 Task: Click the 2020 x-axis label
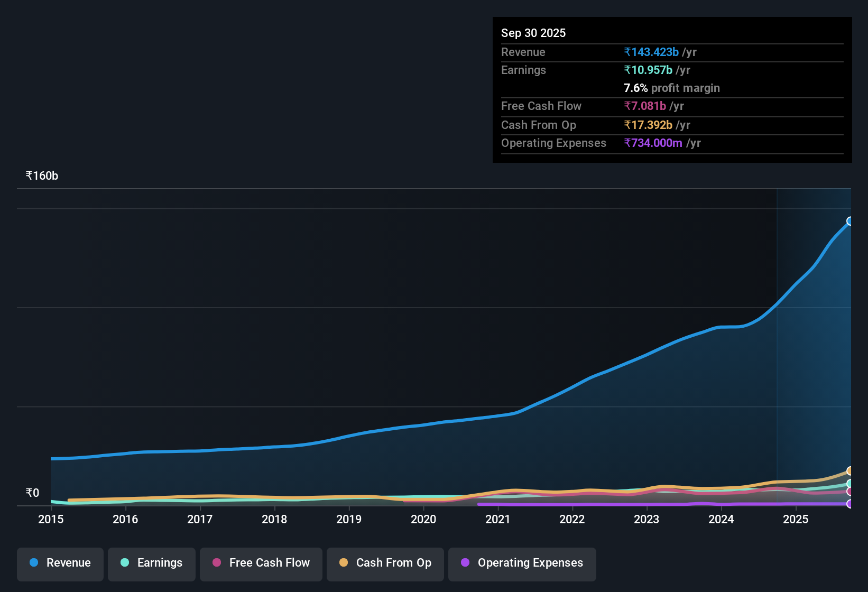[x=423, y=520]
